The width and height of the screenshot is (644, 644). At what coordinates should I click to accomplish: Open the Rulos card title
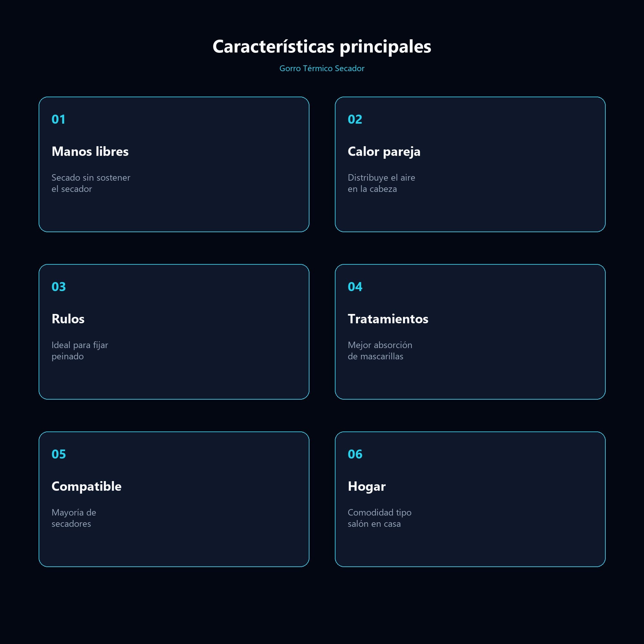tap(68, 319)
